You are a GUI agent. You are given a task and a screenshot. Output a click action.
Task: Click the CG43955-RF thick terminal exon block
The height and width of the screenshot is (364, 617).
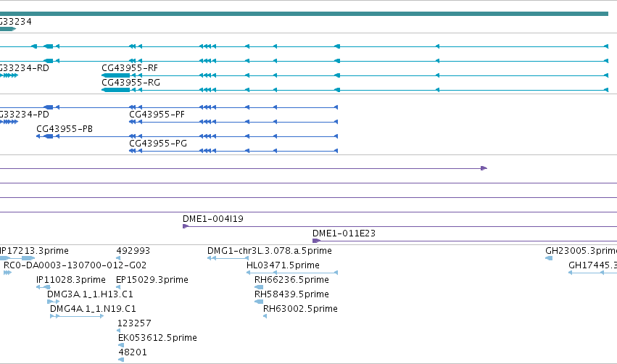[x=116, y=75]
